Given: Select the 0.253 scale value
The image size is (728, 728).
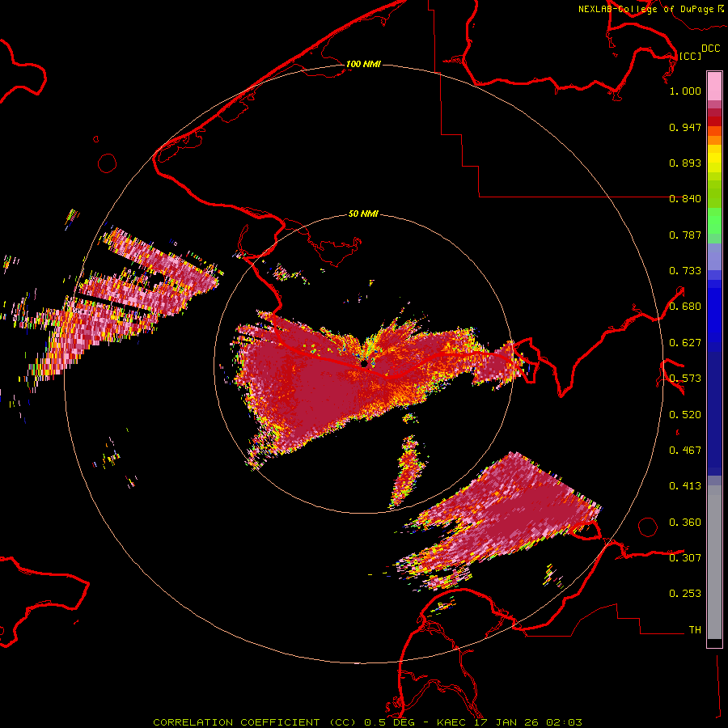Looking at the screenshot, I should 685,594.
